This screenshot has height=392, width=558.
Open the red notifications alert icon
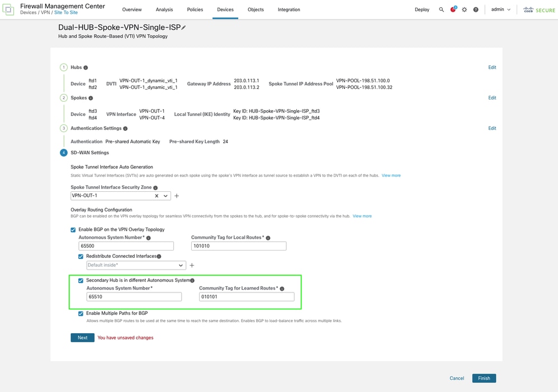click(x=453, y=10)
